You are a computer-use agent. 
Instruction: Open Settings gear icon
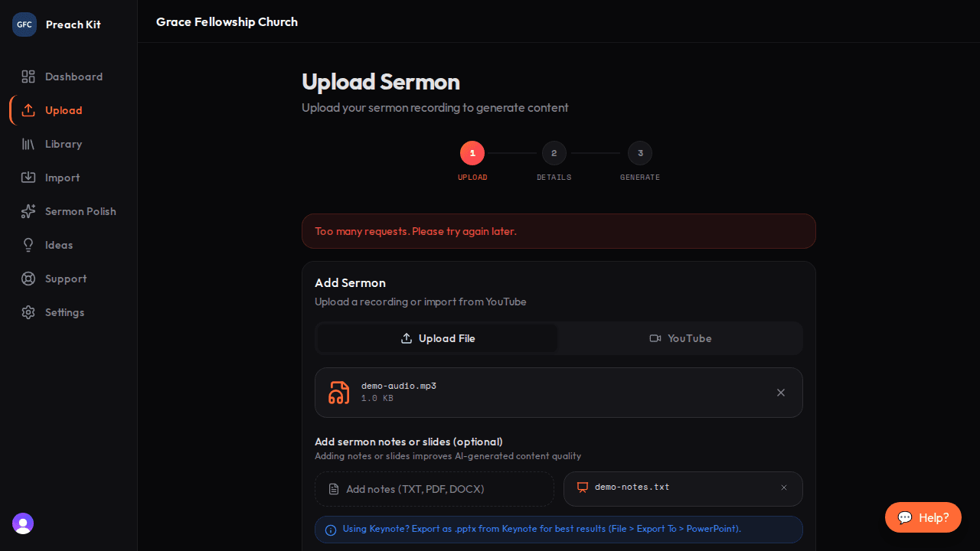pyautogui.click(x=28, y=312)
